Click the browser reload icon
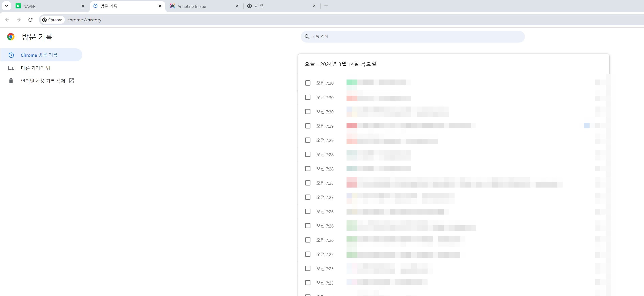Viewport: 644px width, 296px height. pyautogui.click(x=30, y=20)
